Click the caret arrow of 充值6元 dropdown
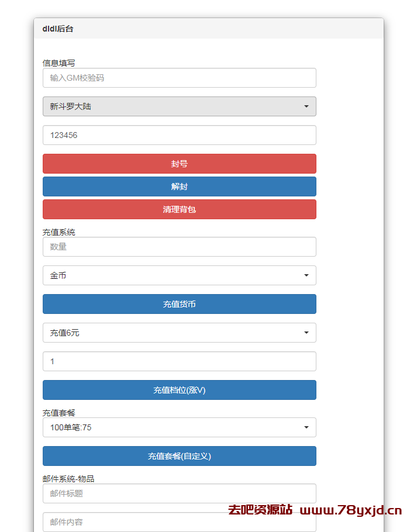 coord(306,333)
